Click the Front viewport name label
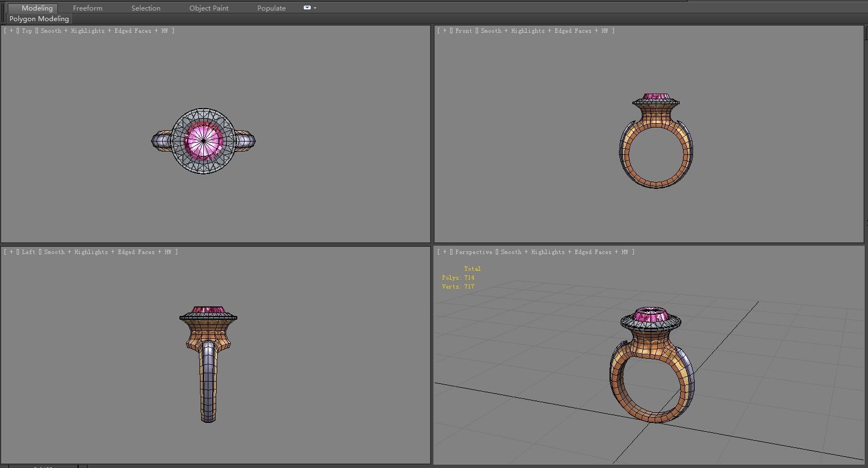 (x=464, y=31)
